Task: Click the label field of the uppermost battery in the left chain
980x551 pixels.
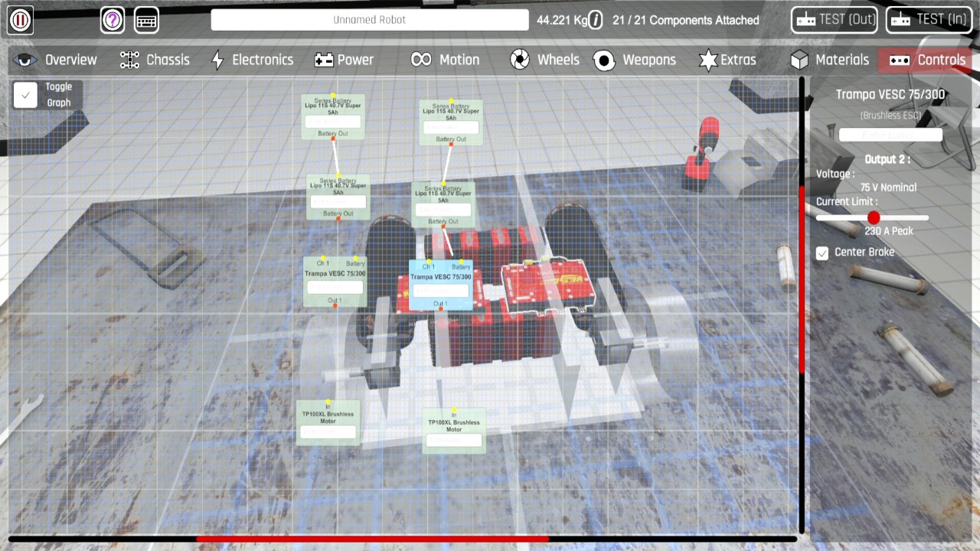Action: [332, 122]
